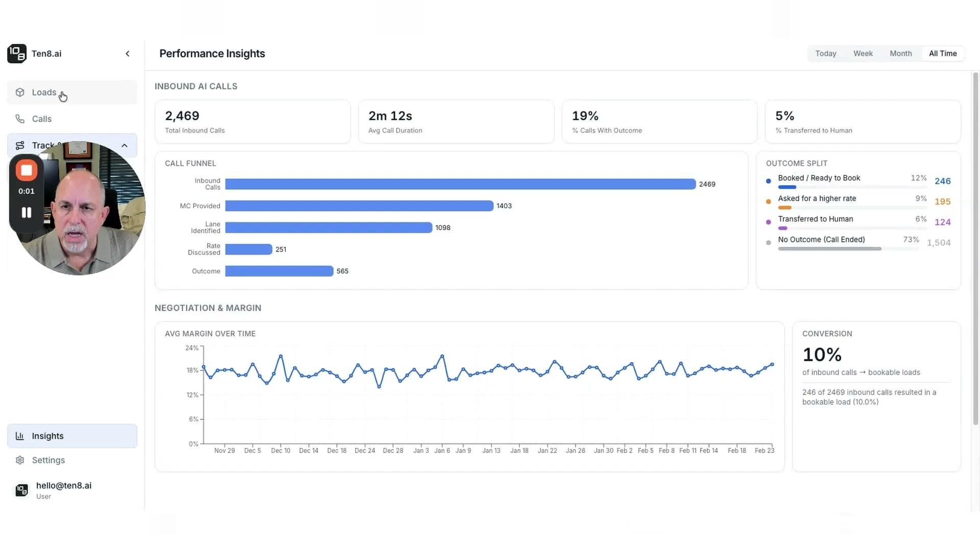Click the No Outcome progress bar
980x551 pixels.
click(829, 249)
